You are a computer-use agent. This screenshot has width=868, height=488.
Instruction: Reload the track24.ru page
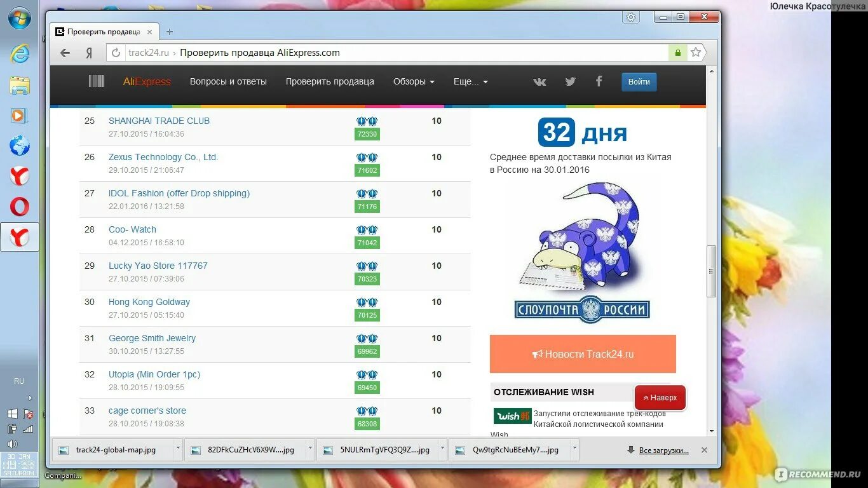tap(116, 53)
